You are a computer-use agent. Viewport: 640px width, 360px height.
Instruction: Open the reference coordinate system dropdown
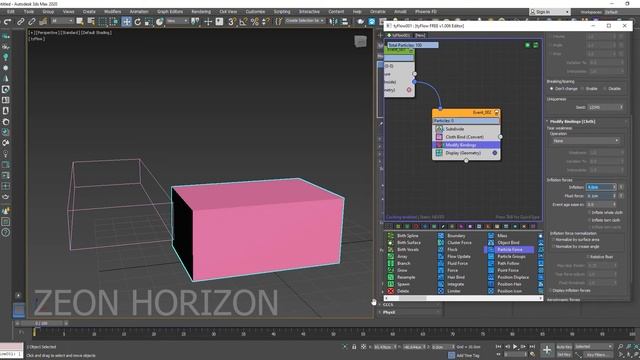click(178, 21)
